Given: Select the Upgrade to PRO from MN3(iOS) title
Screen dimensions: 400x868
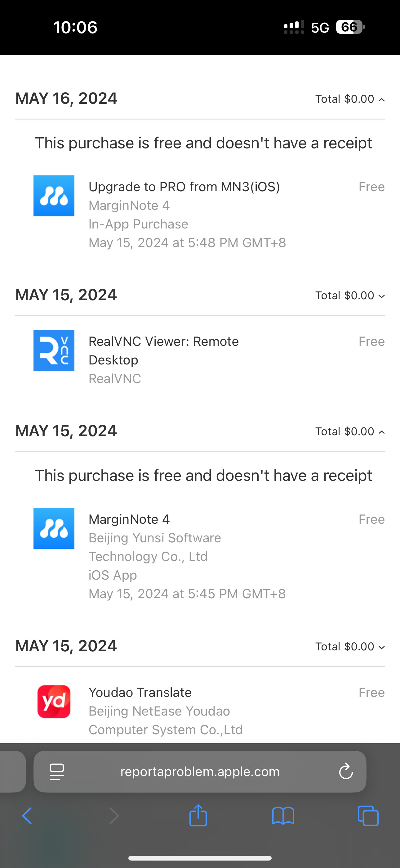Looking at the screenshot, I should [x=184, y=187].
